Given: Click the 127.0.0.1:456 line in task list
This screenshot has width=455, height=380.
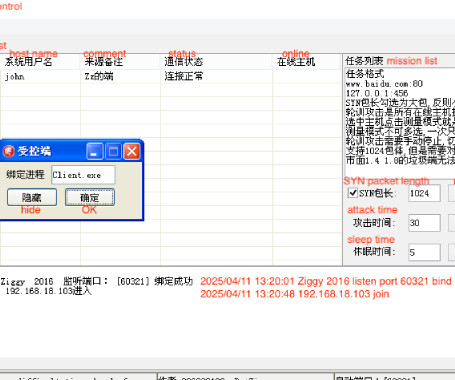Looking at the screenshot, I should tap(377, 93).
